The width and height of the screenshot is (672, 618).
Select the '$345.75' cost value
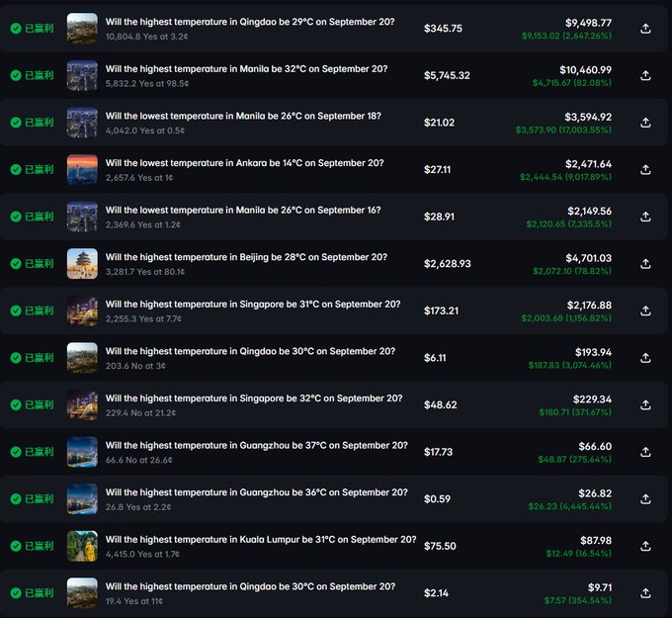pyautogui.click(x=443, y=29)
